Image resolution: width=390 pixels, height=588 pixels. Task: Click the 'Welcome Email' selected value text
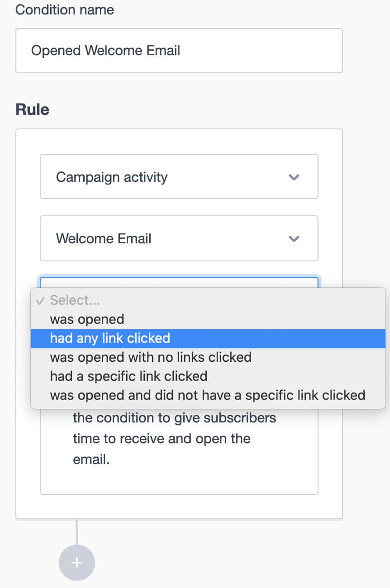(104, 238)
